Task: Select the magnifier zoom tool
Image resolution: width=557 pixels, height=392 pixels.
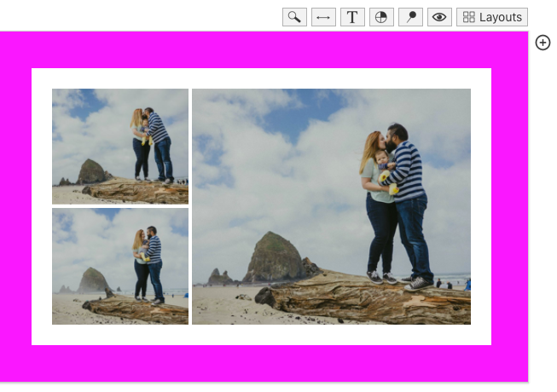Action: [x=294, y=17]
